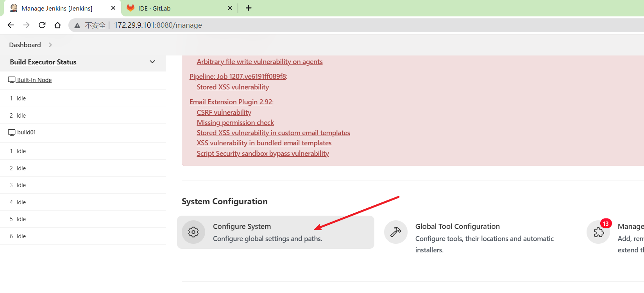
Task: Reload the current page
Action: tap(42, 25)
